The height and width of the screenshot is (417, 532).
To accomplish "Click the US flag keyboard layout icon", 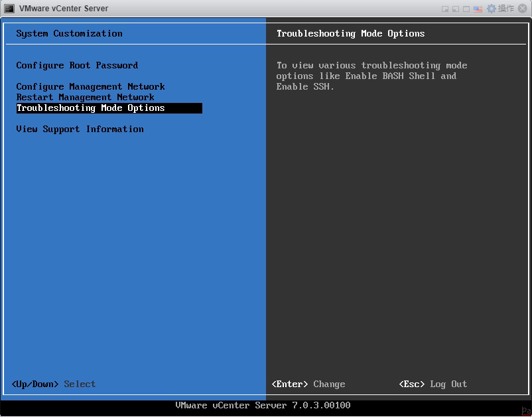I will pos(478,9).
